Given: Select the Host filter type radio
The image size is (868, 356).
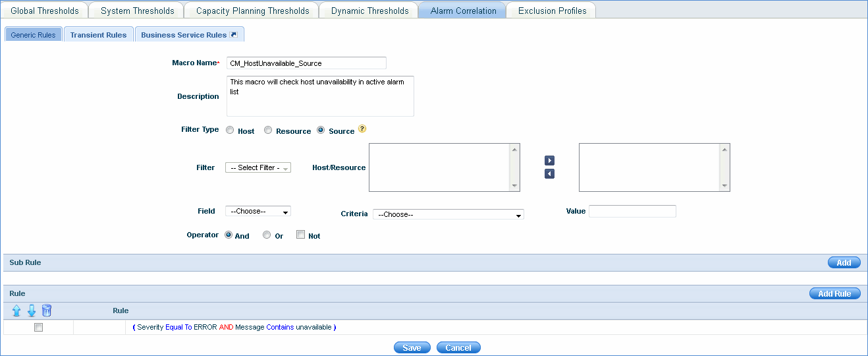Looking at the screenshot, I should (230, 131).
